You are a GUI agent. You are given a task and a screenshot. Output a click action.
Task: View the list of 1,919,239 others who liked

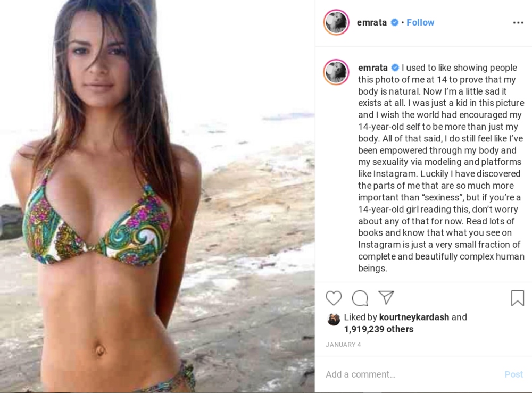379,329
